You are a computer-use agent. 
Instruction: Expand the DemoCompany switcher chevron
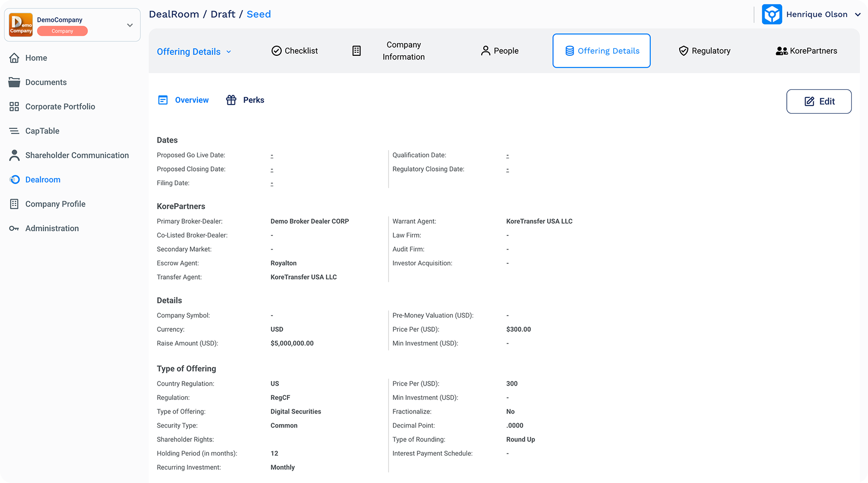tap(130, 25)
